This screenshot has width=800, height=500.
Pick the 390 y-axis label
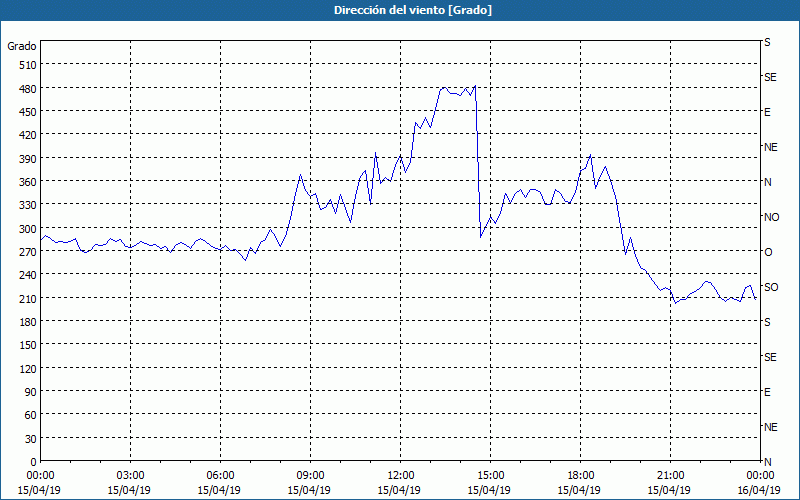click(x=29, y=159)
